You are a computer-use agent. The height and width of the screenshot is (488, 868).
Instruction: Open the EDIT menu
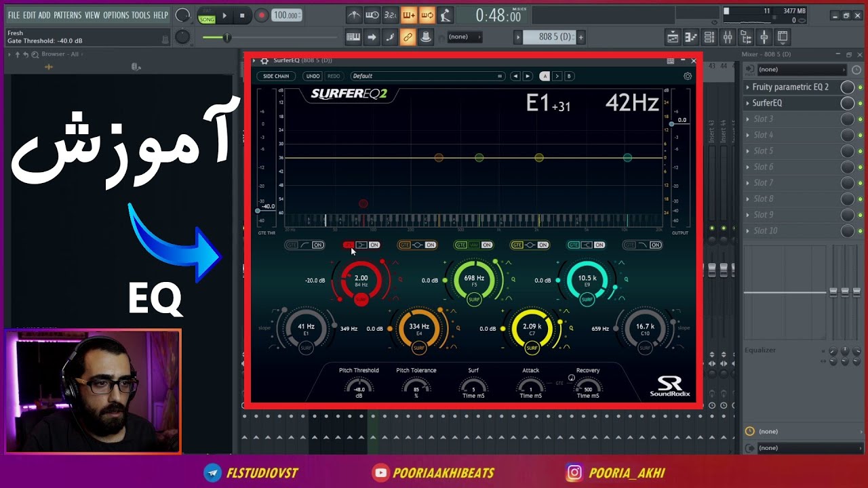(29, 15)
